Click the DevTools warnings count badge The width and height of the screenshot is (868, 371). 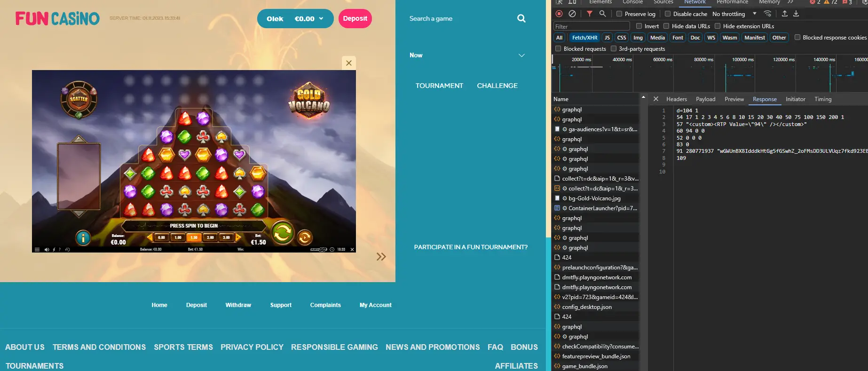830,2
